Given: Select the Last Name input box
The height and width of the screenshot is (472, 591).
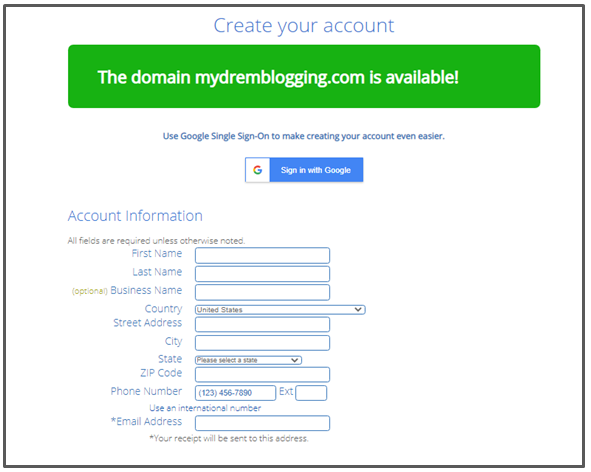Looking at the screenshot, I should [262, 274].
